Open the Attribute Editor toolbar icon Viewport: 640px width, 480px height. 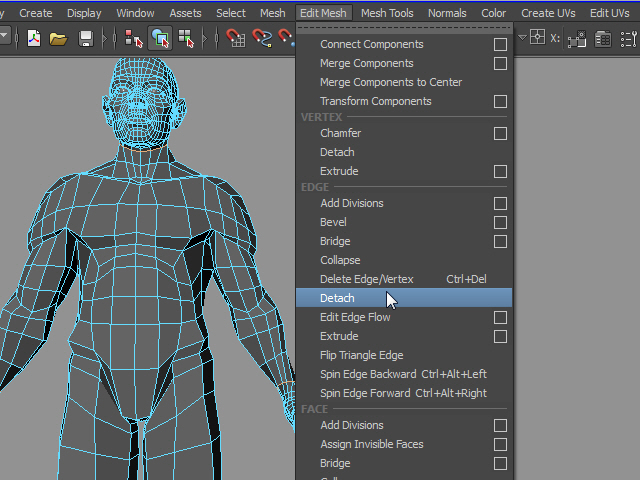[604, 38]
